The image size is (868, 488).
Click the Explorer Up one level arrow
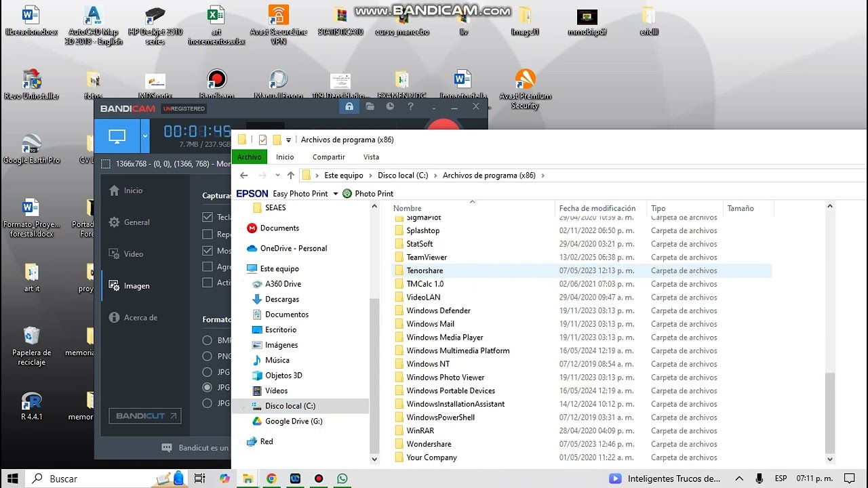point(291,176)
